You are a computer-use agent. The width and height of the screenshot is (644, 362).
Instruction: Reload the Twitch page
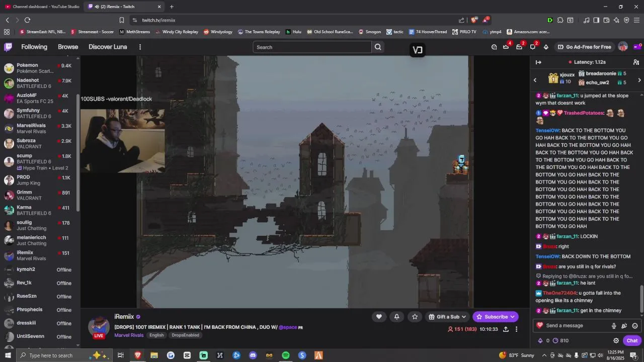[x=27, y=20]
